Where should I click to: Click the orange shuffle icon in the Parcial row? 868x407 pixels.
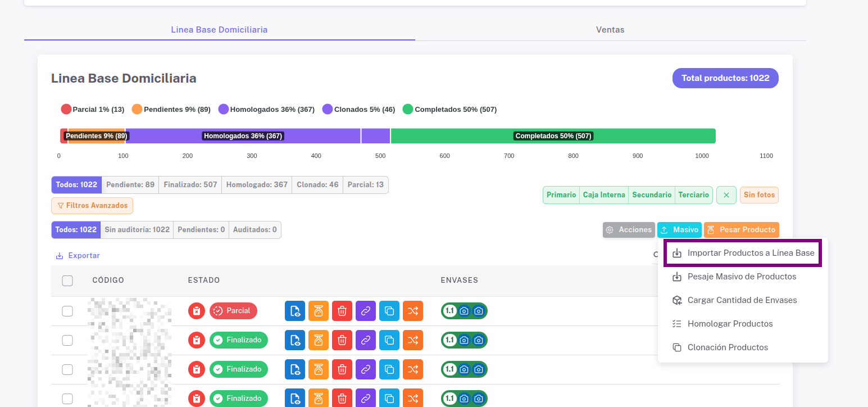coord(413,311)
